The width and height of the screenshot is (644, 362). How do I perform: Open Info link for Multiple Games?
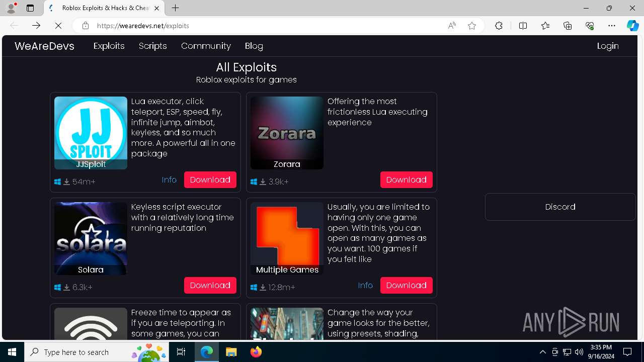[x=365, y=285]
